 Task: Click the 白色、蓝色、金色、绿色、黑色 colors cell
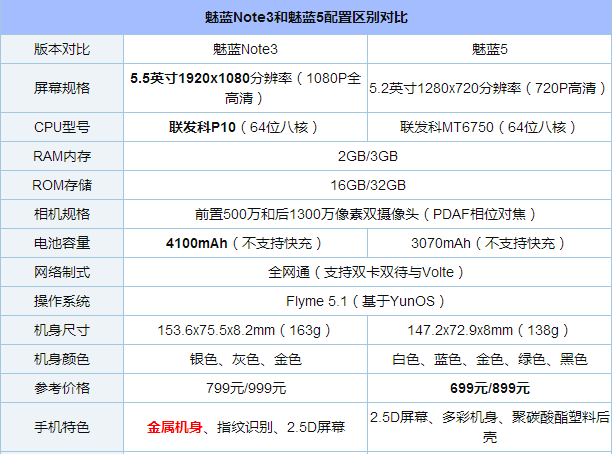(489, 359)
